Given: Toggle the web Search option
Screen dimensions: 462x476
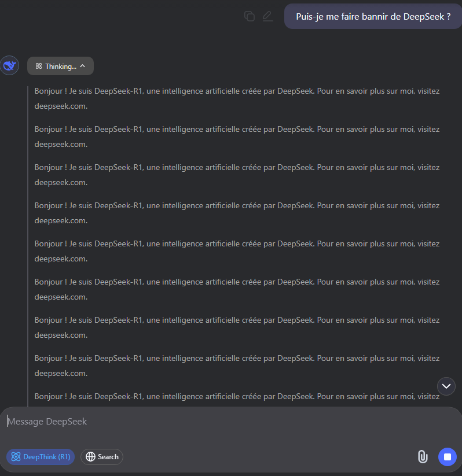Looking at the screenshot, I should tap(102, 456).
